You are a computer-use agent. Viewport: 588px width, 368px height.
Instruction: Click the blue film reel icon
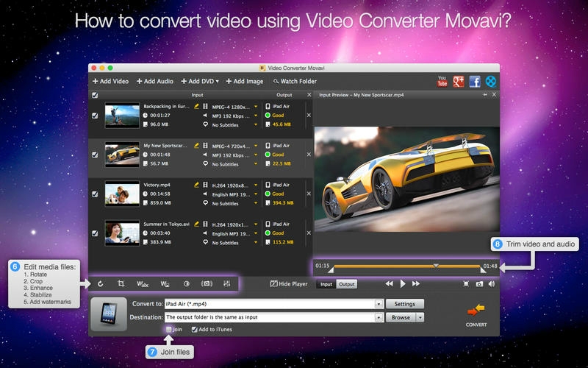click(490, 81)
